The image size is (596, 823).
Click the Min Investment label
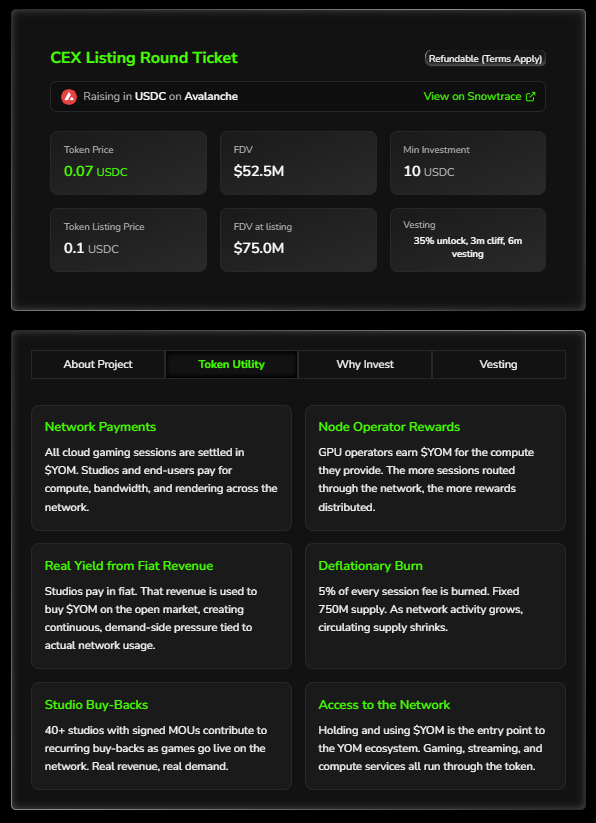[x=437, y=150]
